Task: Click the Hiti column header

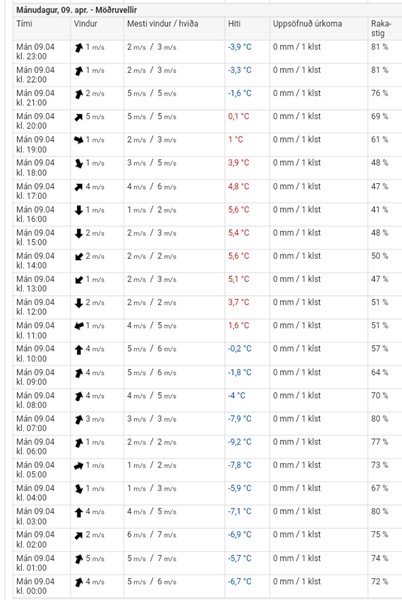Action: coord(234,24)
